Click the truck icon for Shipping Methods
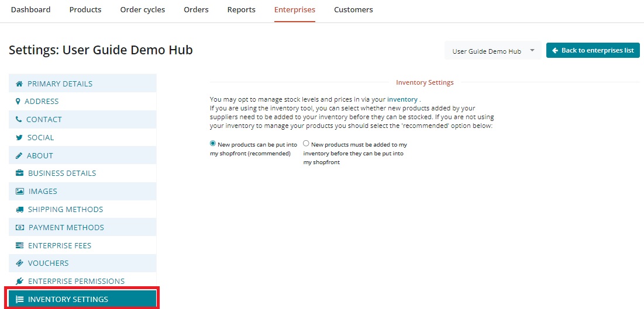Image resolution: width=644 pixels, height=309 pixels. tap(20, 209)
